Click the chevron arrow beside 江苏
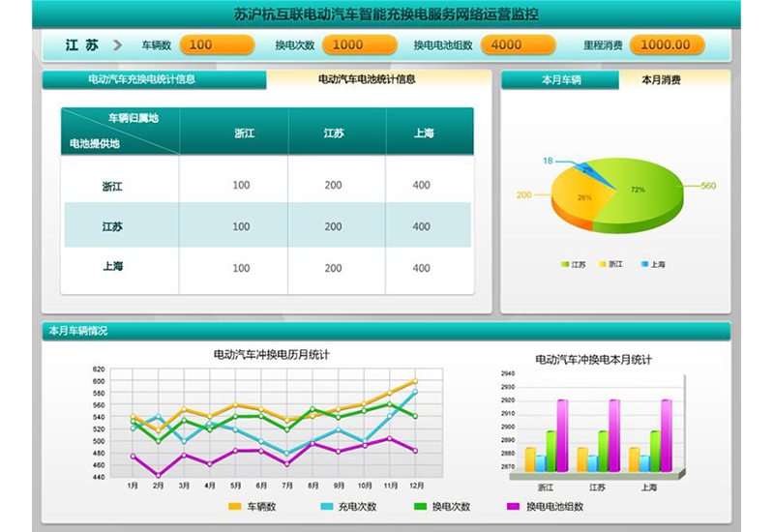The height and width of the screenshot is (532, 774). 118,44
